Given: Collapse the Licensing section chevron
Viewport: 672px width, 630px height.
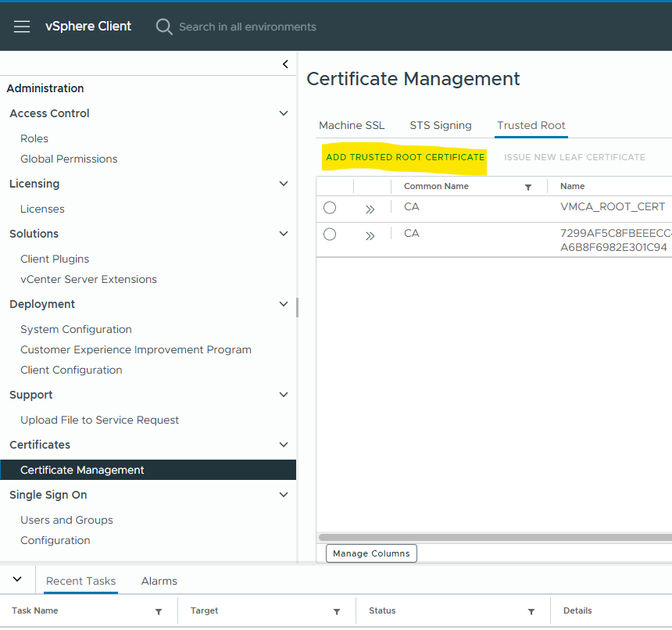Looking at the screenshot, I should [284, 184].
